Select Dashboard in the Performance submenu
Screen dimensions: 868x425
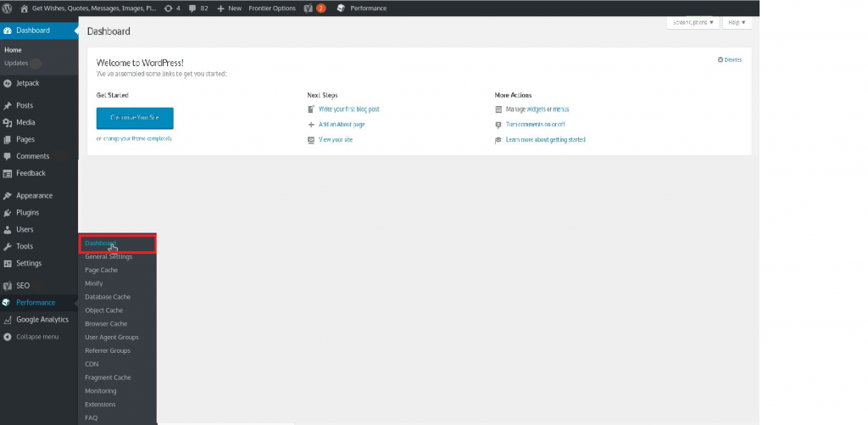100,243
